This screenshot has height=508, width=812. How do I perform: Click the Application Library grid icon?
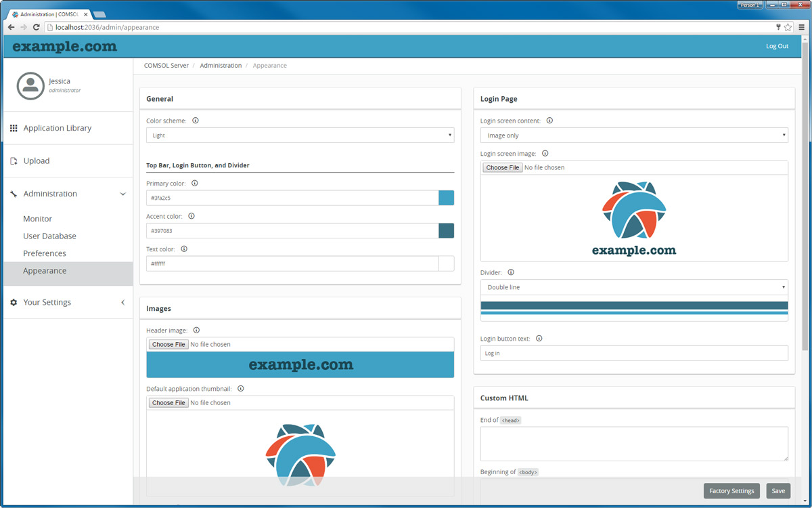coord(14,128)
